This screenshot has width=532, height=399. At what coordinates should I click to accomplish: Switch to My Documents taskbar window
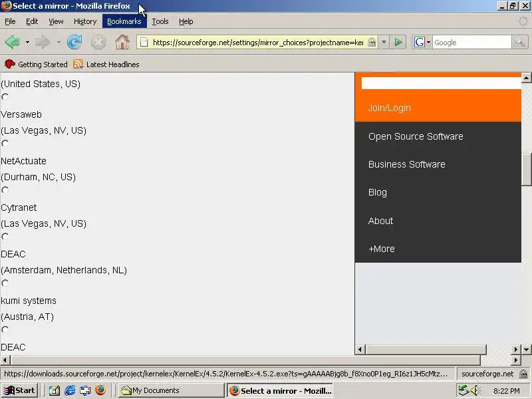pos(171,390)
